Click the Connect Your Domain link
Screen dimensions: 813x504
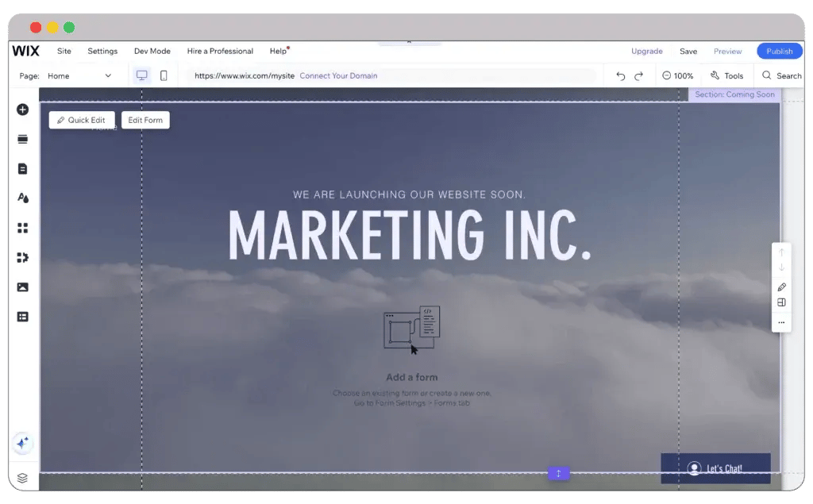click(x=338, y=76)
